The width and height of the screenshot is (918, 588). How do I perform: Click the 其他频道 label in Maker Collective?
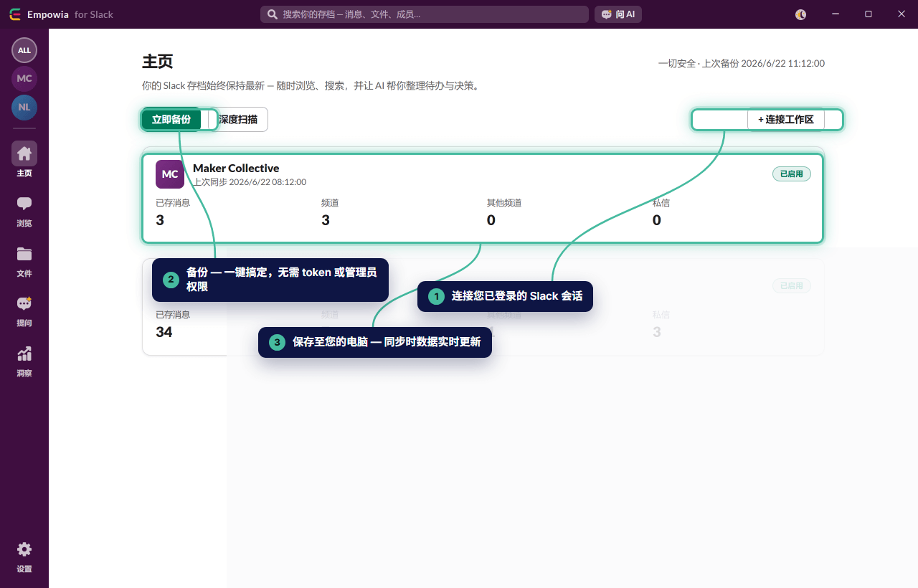click(504, 203)
